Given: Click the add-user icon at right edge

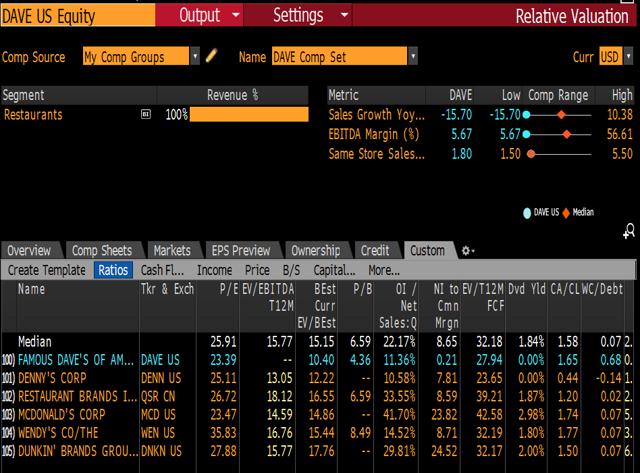Looking at the screenshot, I should tap(629, 231).
